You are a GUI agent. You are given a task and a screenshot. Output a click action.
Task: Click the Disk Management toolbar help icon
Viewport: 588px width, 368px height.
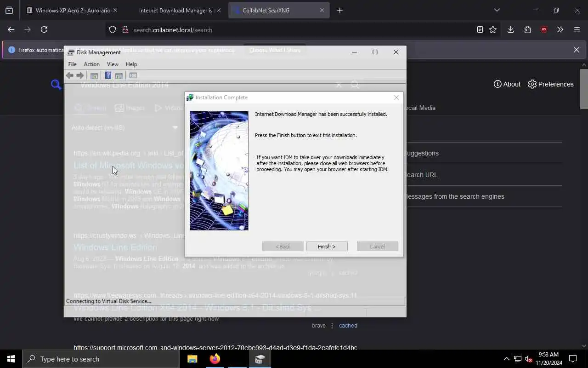pyautogui.click(x=108, y=75)
